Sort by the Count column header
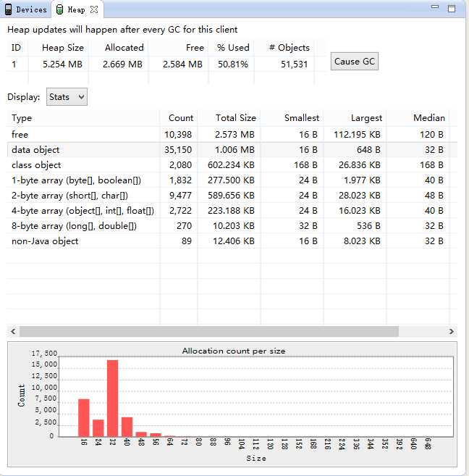Screen dimensions: 469x476 [x=179, y=118]
